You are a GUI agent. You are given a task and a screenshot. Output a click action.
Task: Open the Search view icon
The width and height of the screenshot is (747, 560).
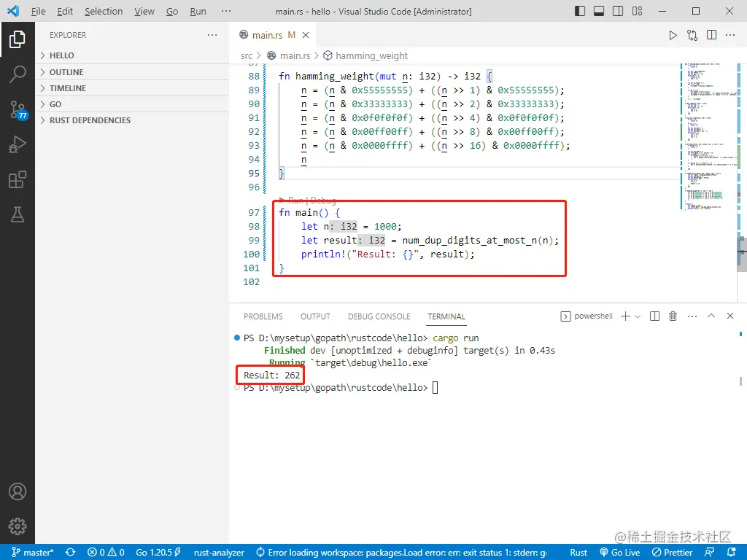tap(18, 74)
